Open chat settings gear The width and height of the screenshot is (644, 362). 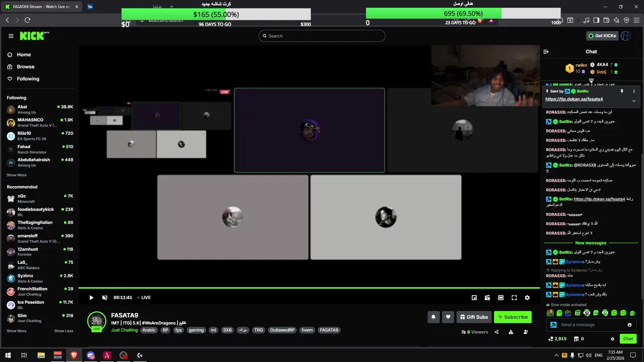(x=612, y=339)
